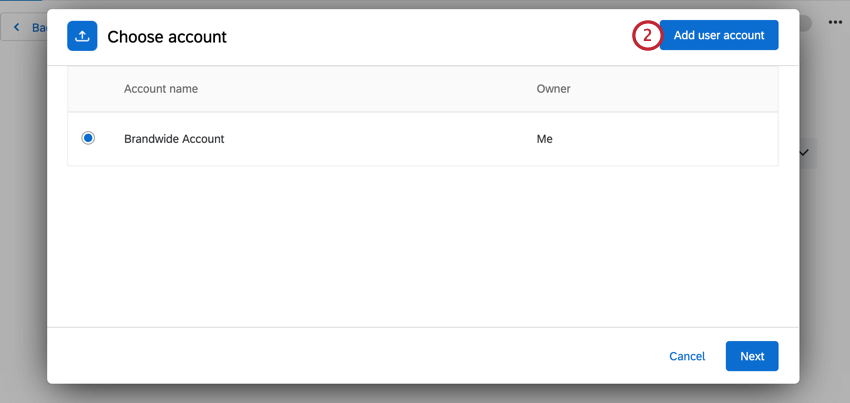Click the blank area below the accounts table
This screenshot has width=850, height=403.
coord(422,245)
